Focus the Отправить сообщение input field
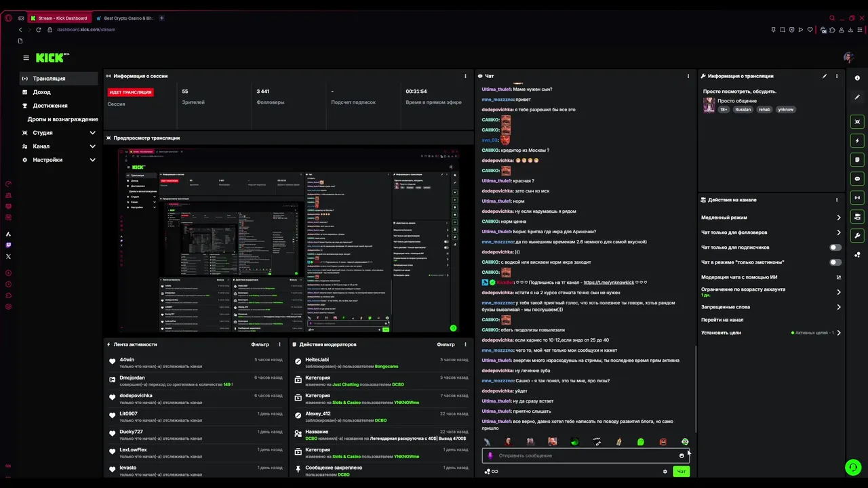 [585, 455]
